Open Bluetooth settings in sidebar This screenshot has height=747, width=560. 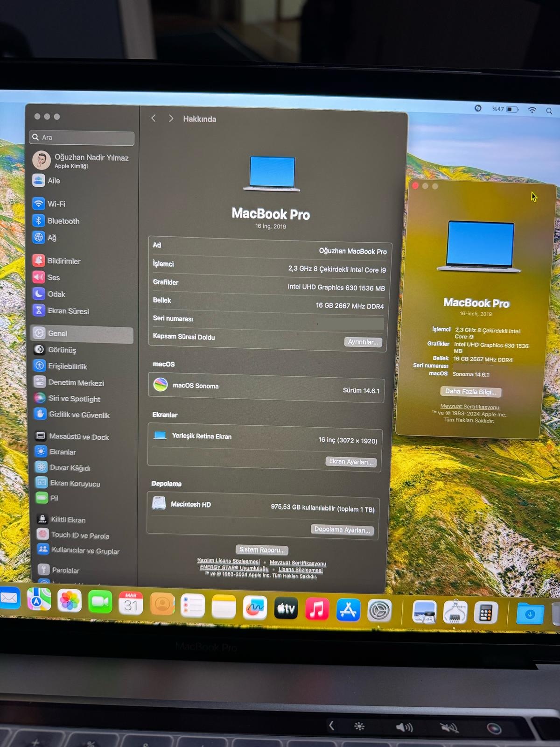coord(63,221)
